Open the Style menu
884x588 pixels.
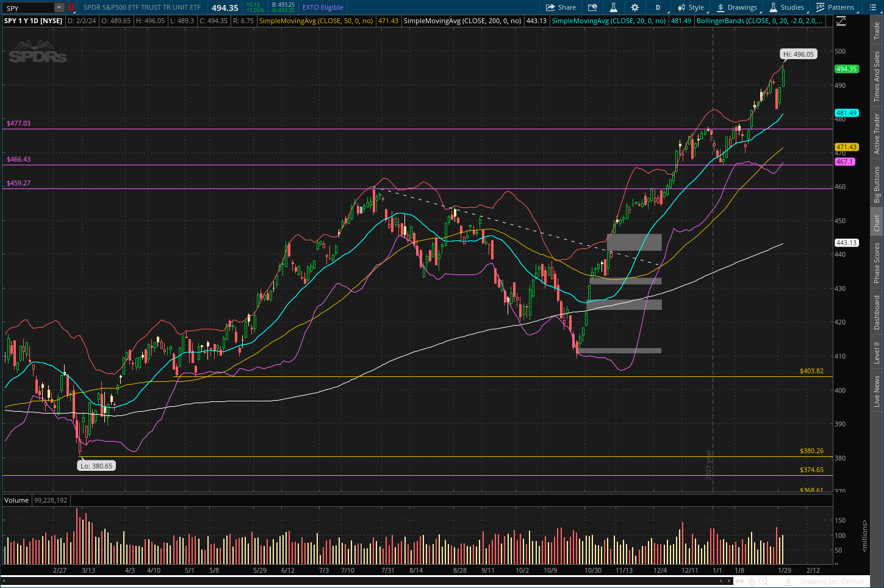pyautogui.click(x=691, y=7)
